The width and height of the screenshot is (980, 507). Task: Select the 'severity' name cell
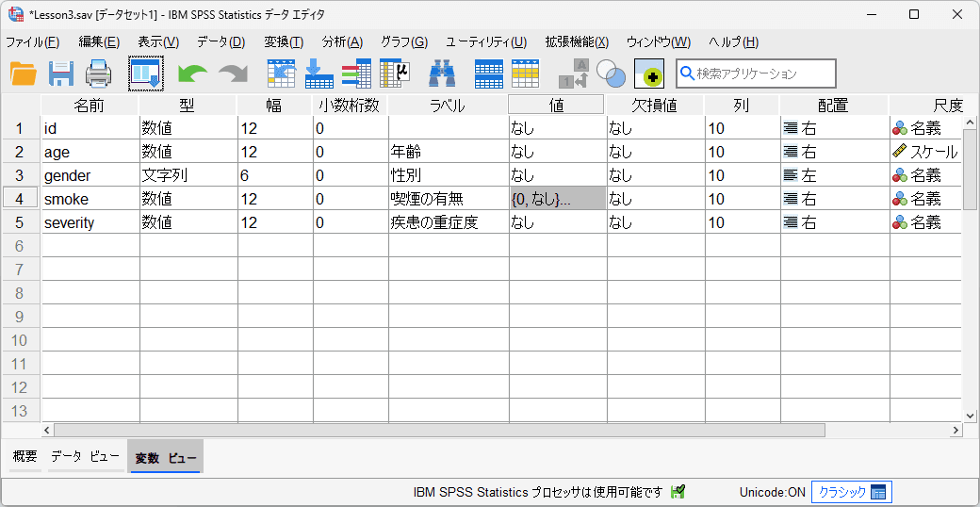point(90,221)
